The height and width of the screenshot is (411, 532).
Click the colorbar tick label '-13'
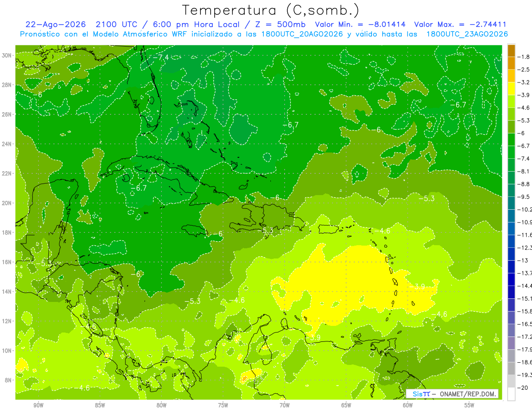point(522,260)
